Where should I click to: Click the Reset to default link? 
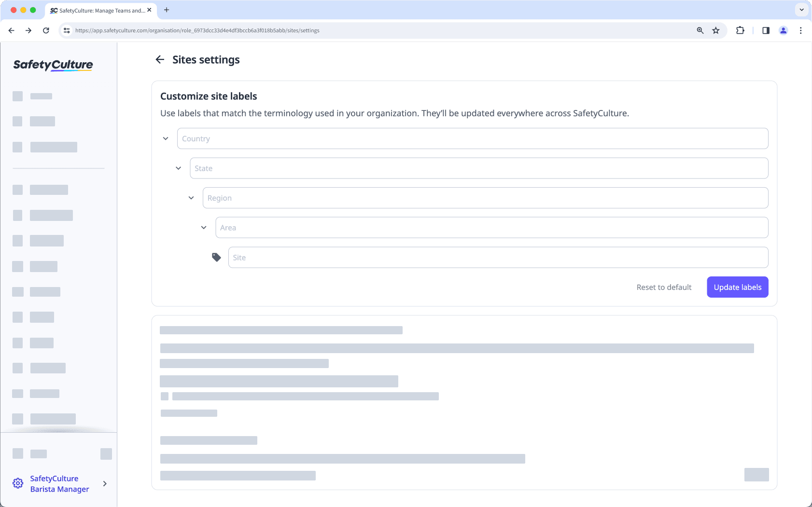click(x=664, y=287)
